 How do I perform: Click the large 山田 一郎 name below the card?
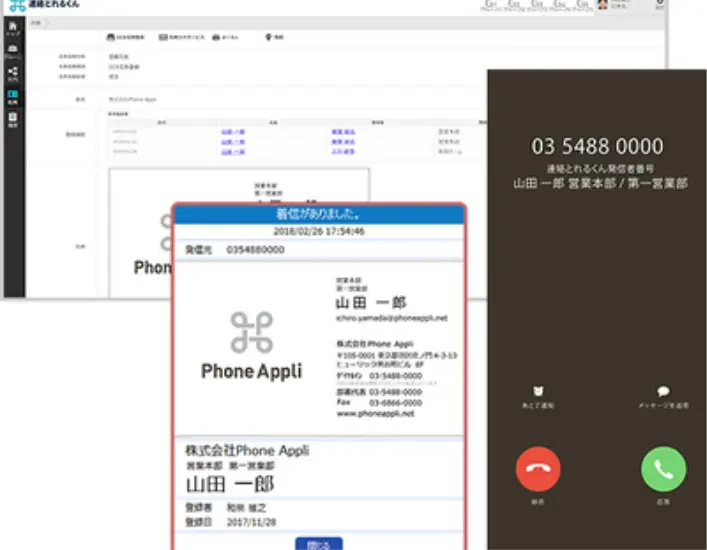pos(230,485)
